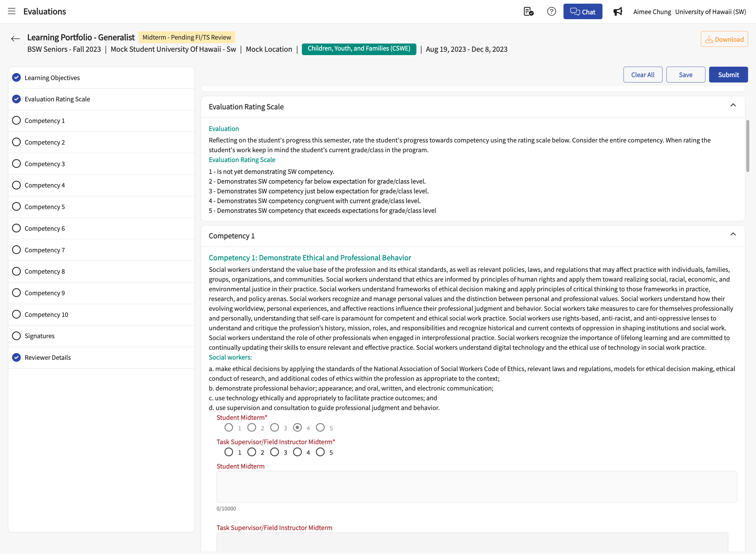756x554 pixels.
Task: Download the learning portfolio
Action: point(724,39)
